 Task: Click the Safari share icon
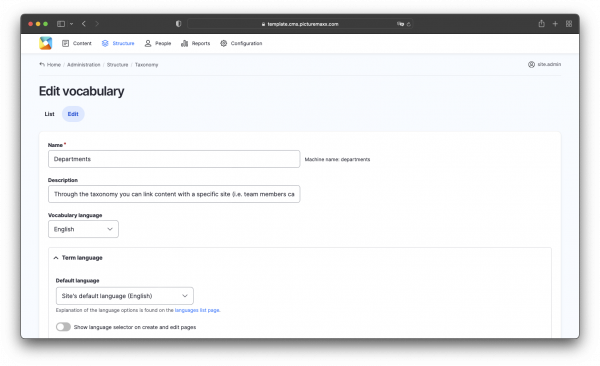[541, 24]
